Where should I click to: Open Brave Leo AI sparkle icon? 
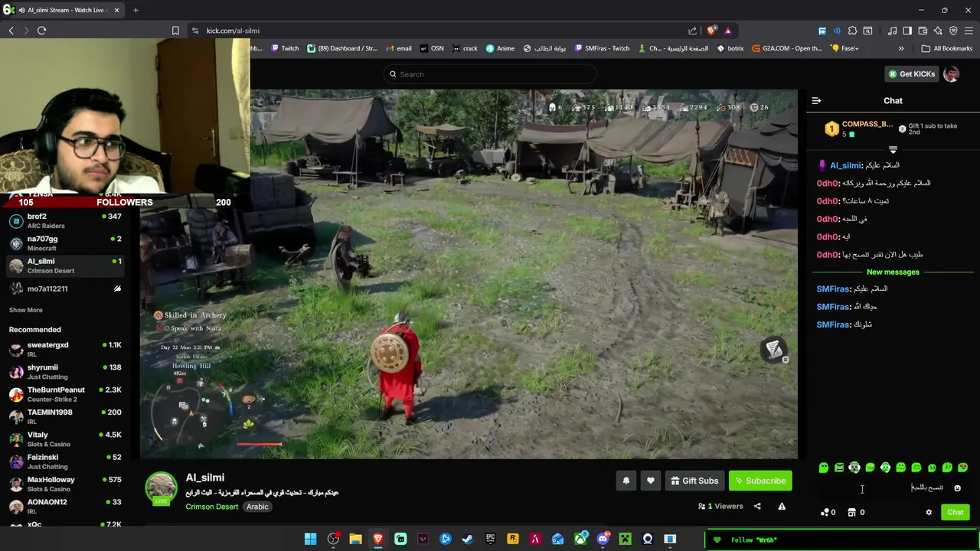tap(938, 31)
